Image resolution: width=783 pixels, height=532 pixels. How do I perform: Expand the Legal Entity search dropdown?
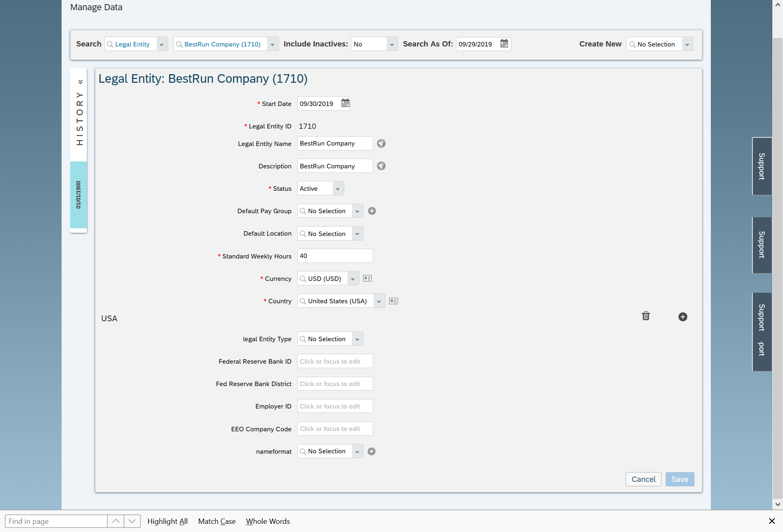(x=161, y=44)
